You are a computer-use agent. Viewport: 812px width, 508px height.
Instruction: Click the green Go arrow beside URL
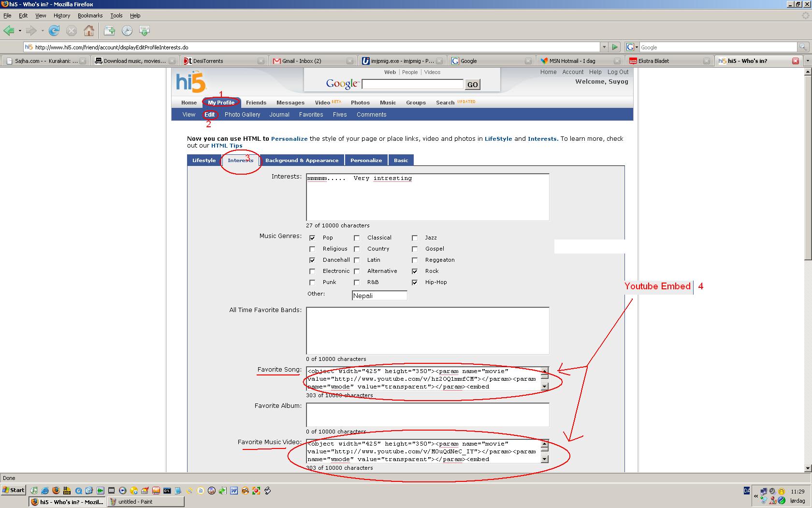coord(615,47)
